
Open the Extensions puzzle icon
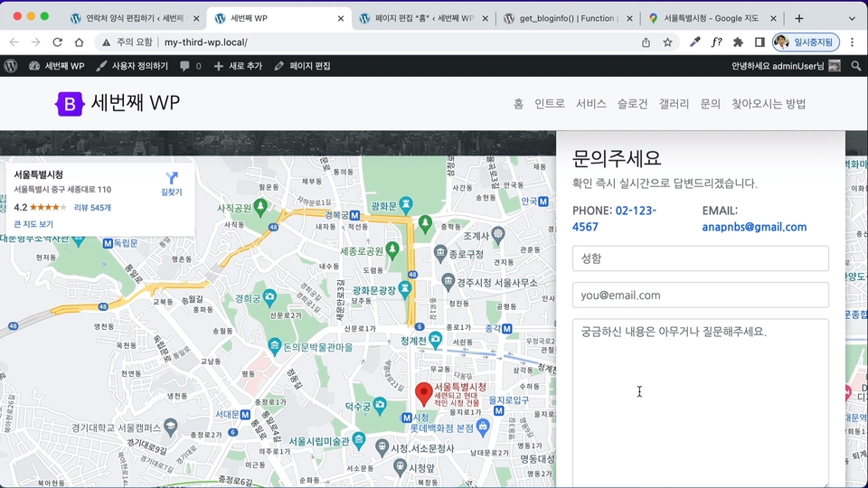tap(738, 42)
